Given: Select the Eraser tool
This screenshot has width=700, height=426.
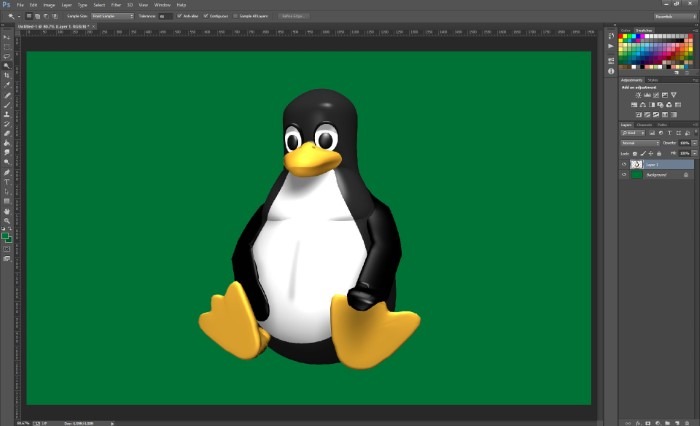Looking at the screenshot, I should pyautogui.click(x=7, y=134).
